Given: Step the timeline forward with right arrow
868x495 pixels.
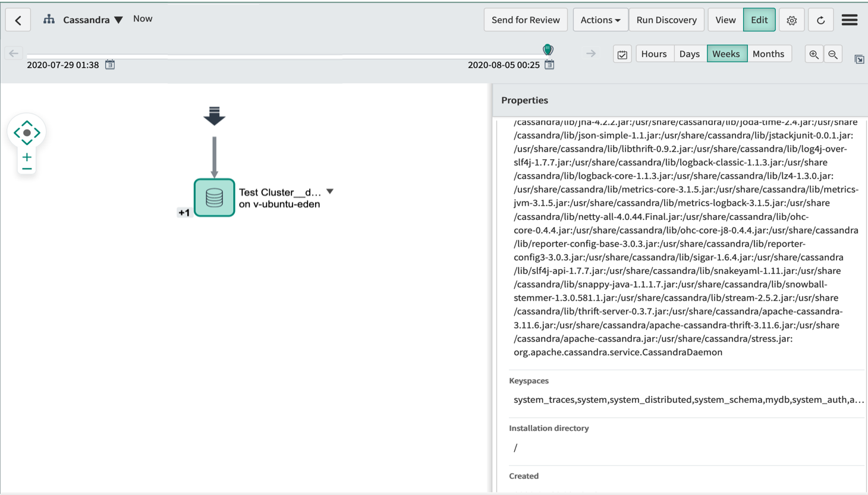Looking at the screenshot, I should (x=590, y=53).
